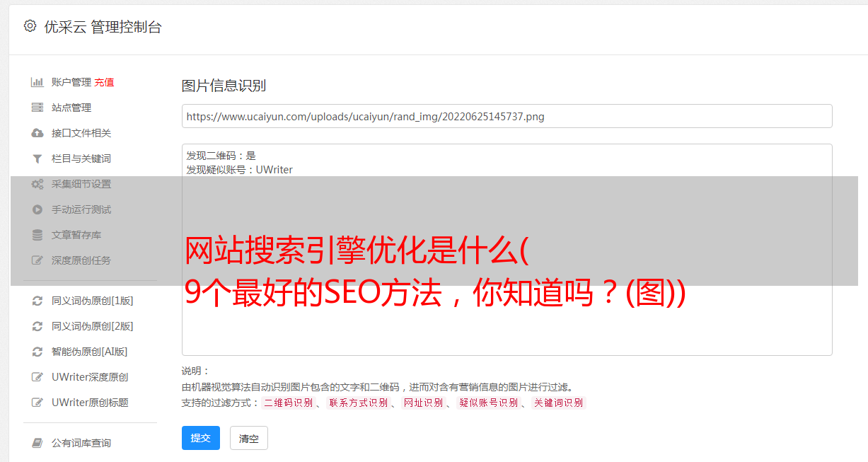The width and height of the screenshot is (868, 462).
Task: Click the 说明： label below results
Action: pos(196,371)
